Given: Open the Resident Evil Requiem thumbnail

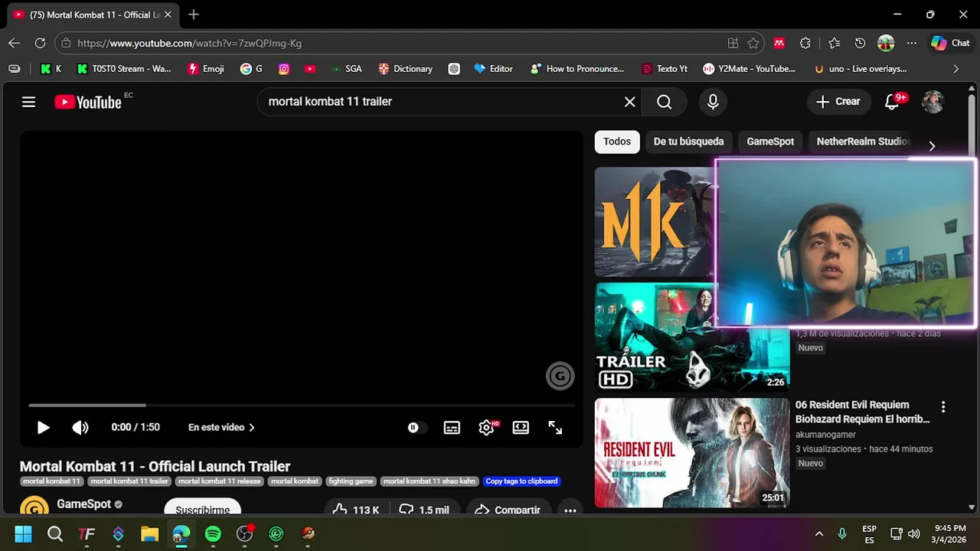Looking at the screenshot, I should point(692,452).
